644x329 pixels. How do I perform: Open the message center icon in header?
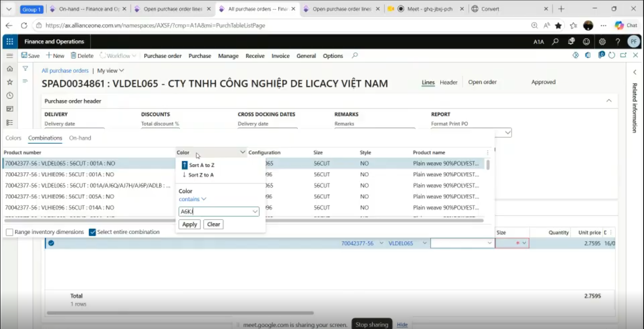[572, 41]
